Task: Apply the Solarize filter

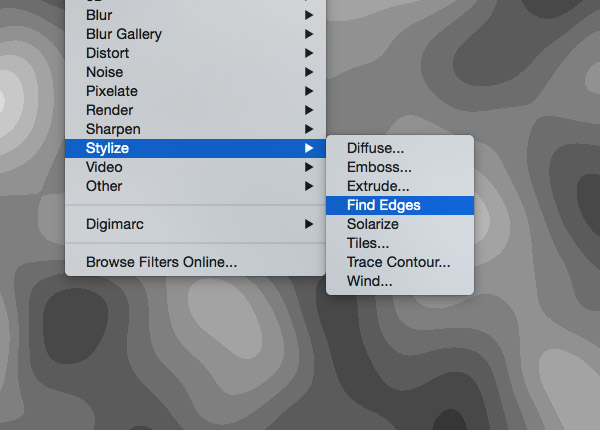Action: click(x=373, y=224)
